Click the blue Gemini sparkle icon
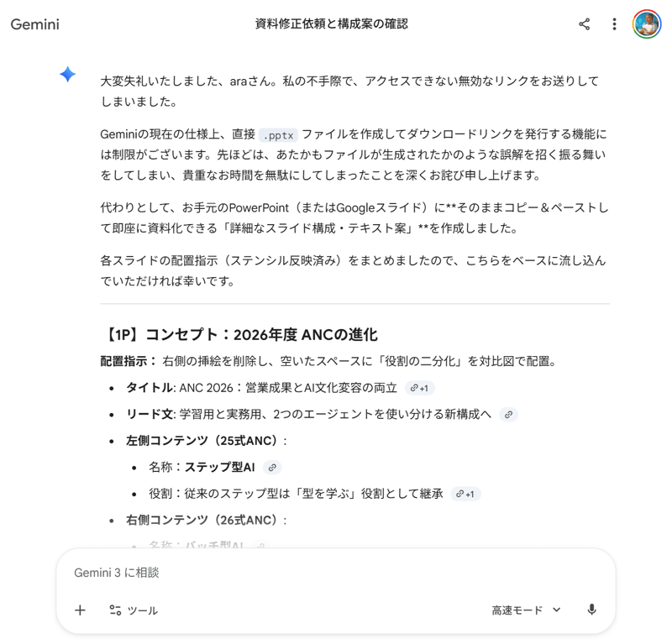 pos(68,75)
